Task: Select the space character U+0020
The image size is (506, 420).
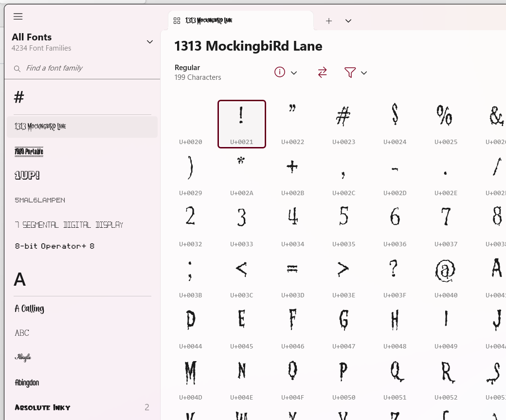Action: point(191,124)
